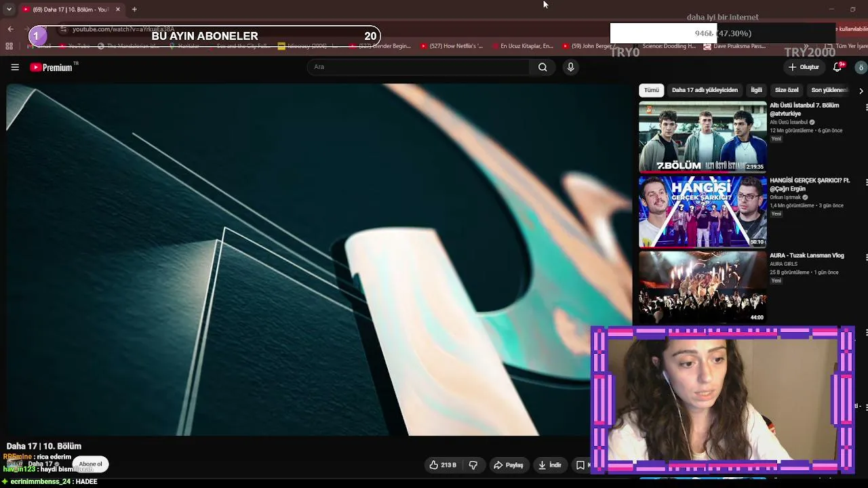Open the 'Dave Pruiksma Pass' bookmark
The width and height of the screenshot is (868, 488).
click(734, 46)
